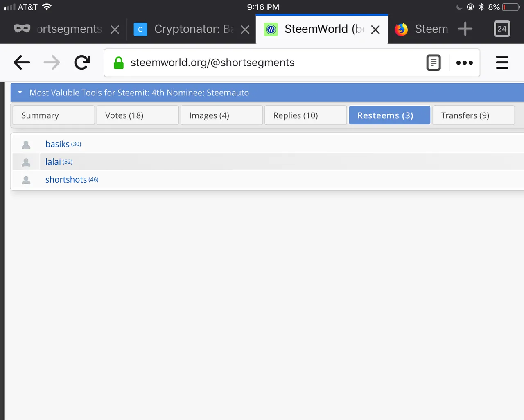
Task: Open reader view icon in address bar
Action: [x=434, y=63]
